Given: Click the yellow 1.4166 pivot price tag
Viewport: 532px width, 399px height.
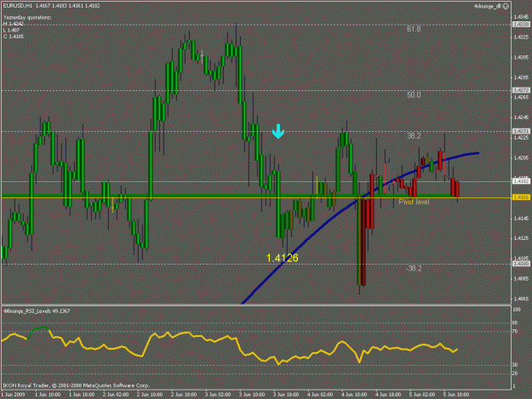Looking at the screenshot, I should [521, 197].
